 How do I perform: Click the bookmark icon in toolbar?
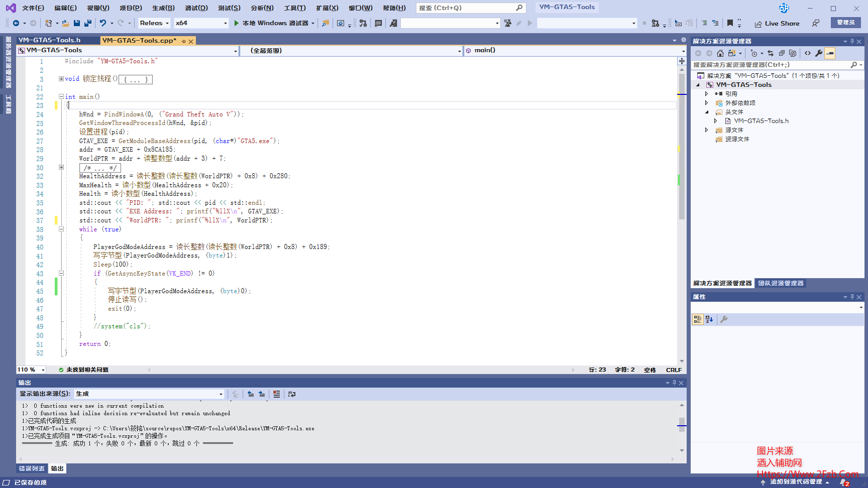730,23
